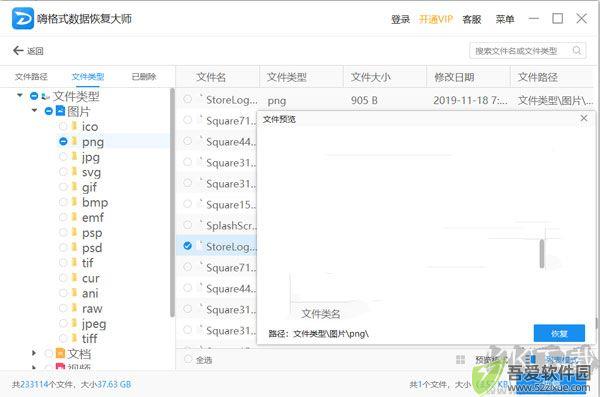600x397 pixels.
Task: Click 返回 to go back
Action: (x=35, y=51)
